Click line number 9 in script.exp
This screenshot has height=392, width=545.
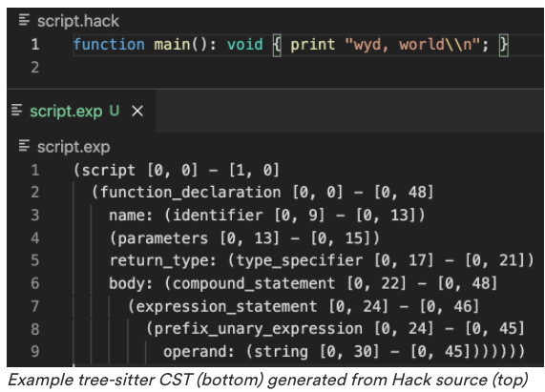[x=35, y=351]
